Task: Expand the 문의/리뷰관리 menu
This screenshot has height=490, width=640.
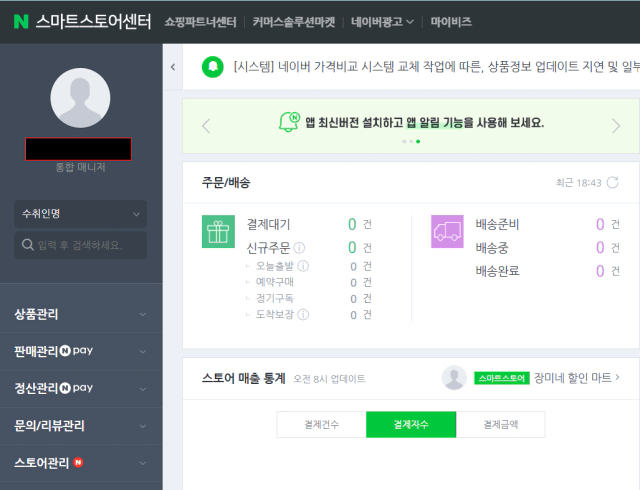Action: point(81,426)
